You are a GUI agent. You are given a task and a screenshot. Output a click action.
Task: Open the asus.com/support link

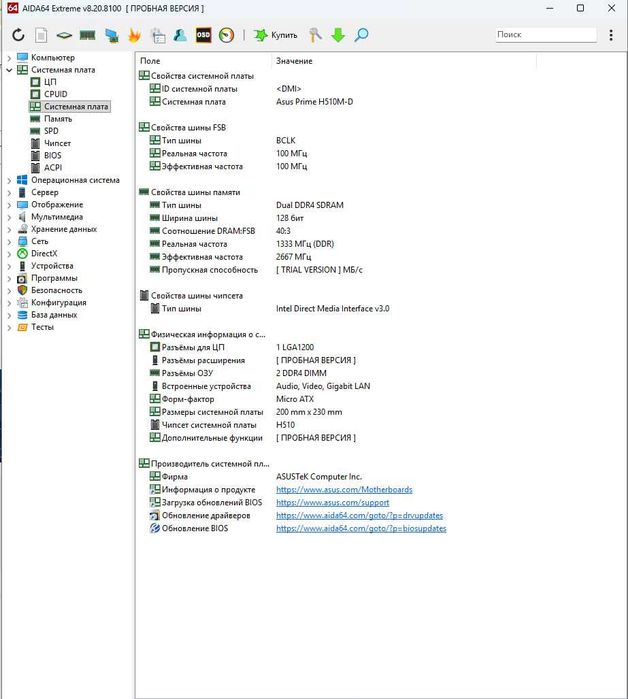tap(332, 502)
